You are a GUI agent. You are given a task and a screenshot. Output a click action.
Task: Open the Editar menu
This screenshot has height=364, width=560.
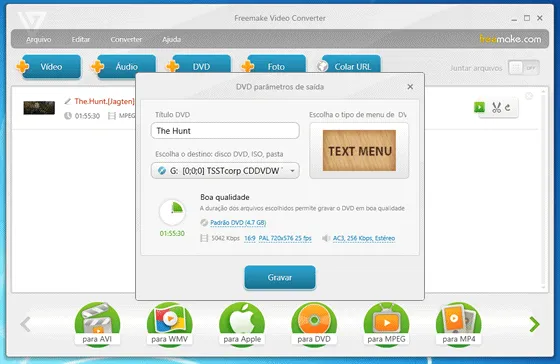pos(81,39)
